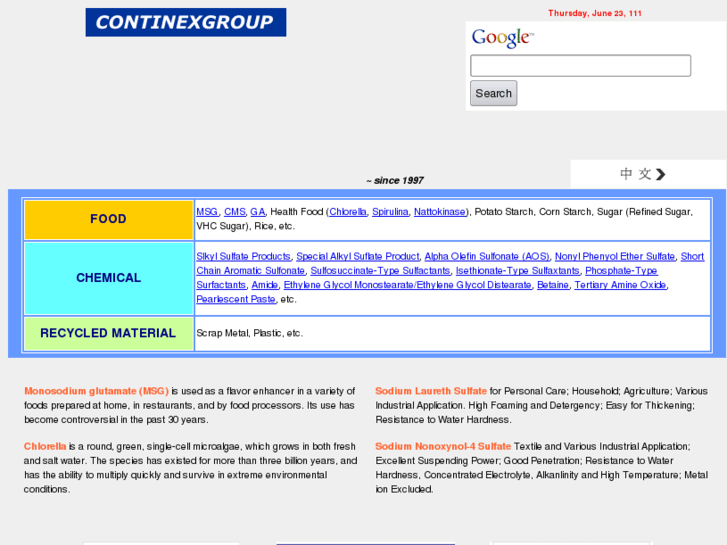Open Pearlescent Paste link

tap(236, 300)
